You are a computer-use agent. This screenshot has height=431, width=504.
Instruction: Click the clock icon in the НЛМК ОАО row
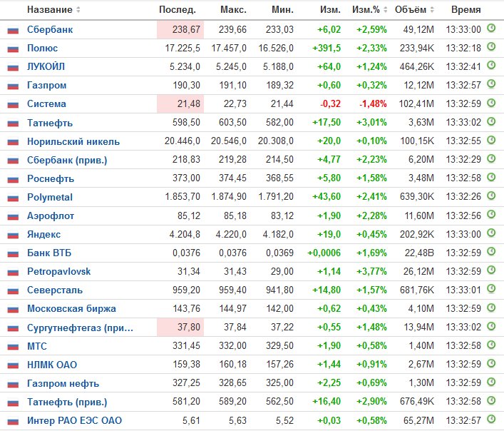click(491, 363)
